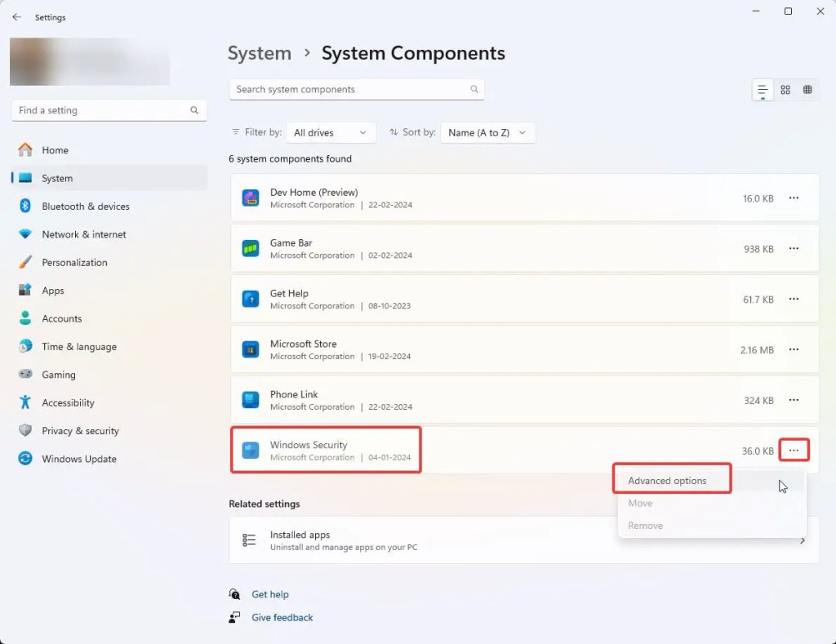Switch to table view layout icon

click(x=807, y=90)
